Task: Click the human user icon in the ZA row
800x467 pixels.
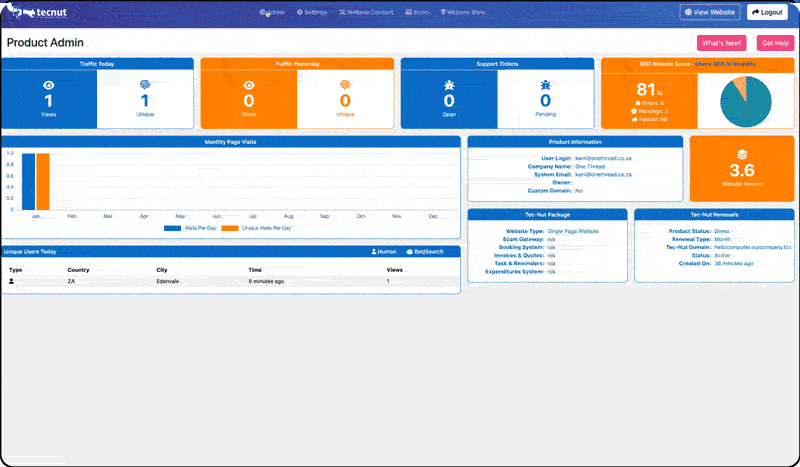Action: (11, 281)
